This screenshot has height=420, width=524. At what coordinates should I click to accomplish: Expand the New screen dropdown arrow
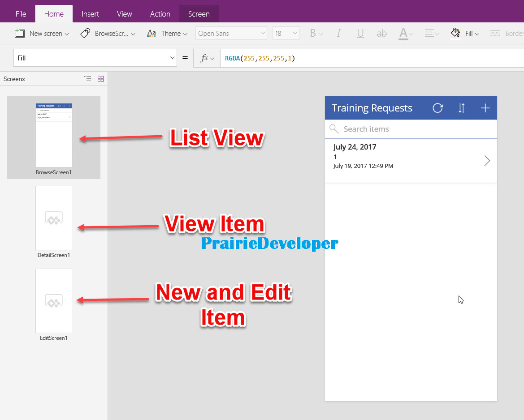point(67,34)
